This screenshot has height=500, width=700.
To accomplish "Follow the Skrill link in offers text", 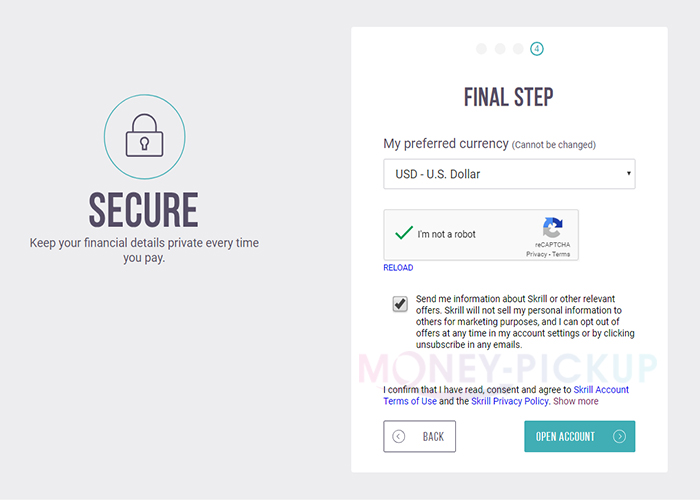I will [x=537, y=299].
